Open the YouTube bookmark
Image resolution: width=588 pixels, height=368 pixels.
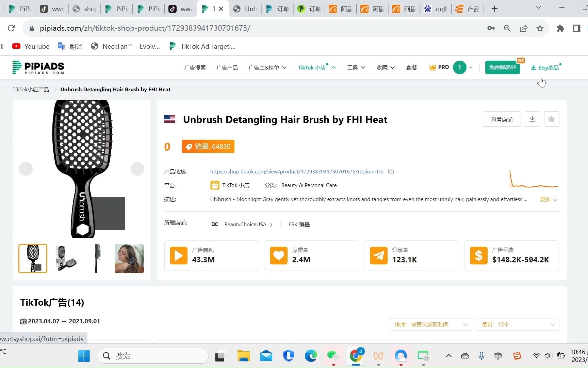click(31, 46)
